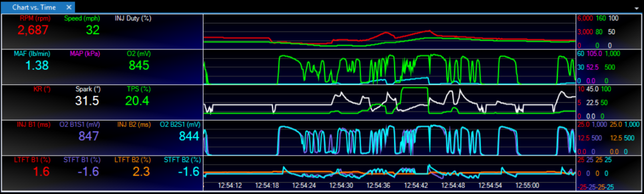Click the 12:54:24 time axis label
This screenshot has height=194, width=644.
pos(305,185)
